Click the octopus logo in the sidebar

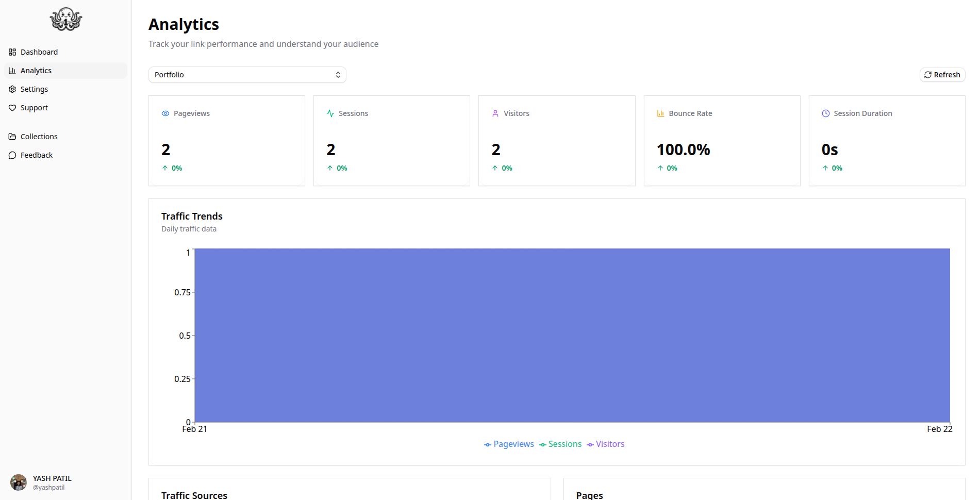coord(65,20)
